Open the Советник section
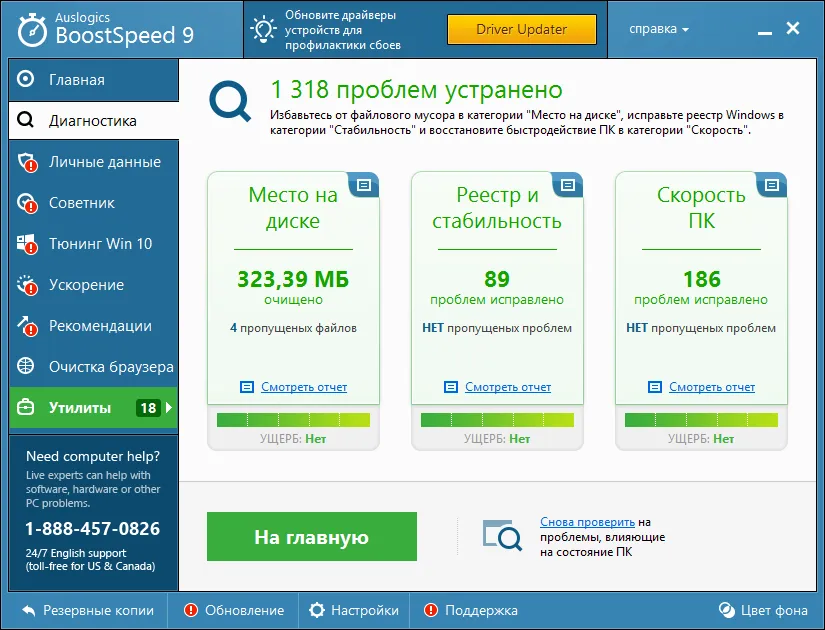Viewport: 825px width, 630px height. 94,203
